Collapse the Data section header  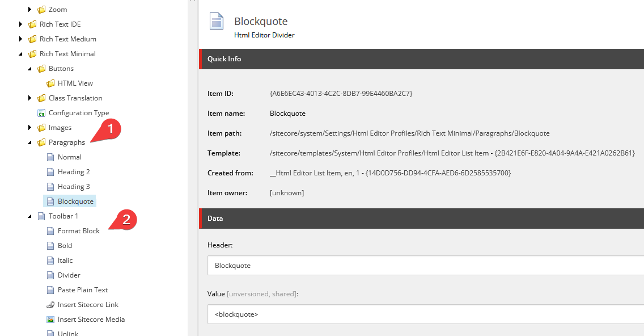pos(421,219)
